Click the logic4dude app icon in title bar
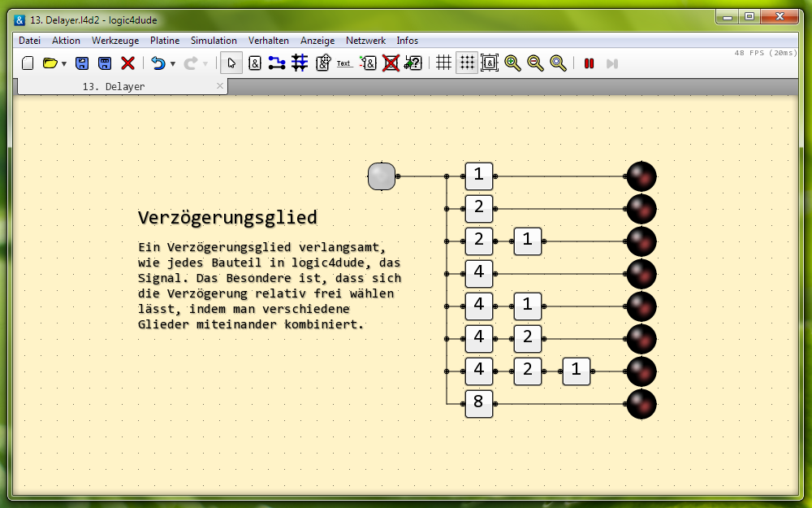The image size is (812, 508). point(19,20)
